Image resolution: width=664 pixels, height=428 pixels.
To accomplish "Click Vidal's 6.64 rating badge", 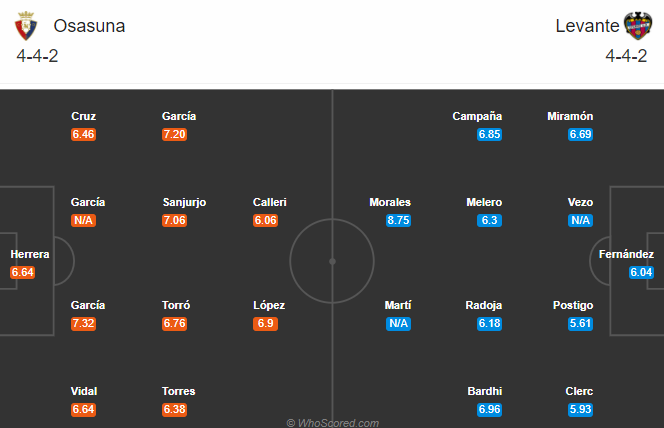I will (83, 409).
